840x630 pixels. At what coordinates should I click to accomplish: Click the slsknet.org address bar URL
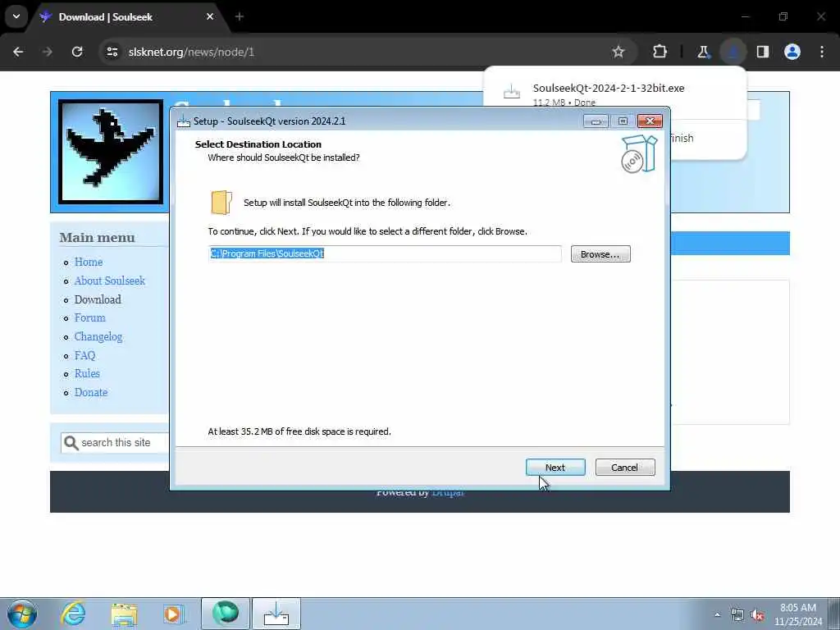(191, 52)
